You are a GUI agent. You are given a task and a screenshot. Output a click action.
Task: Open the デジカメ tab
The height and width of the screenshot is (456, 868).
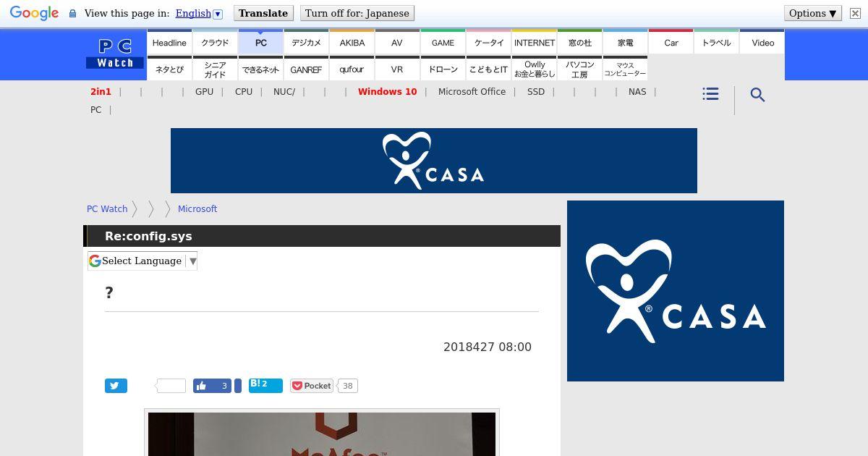306,43
